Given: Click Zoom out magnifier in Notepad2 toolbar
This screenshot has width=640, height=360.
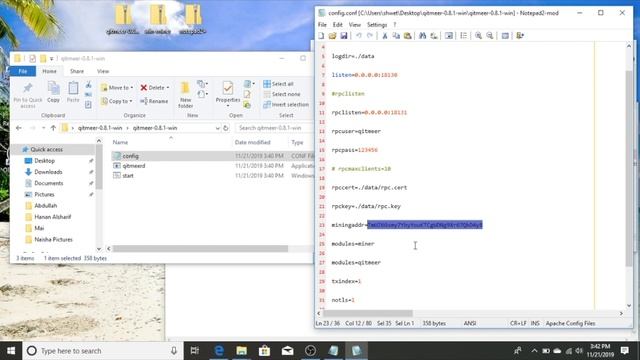Looking at the screenshot, I should [x=489, y=36].
